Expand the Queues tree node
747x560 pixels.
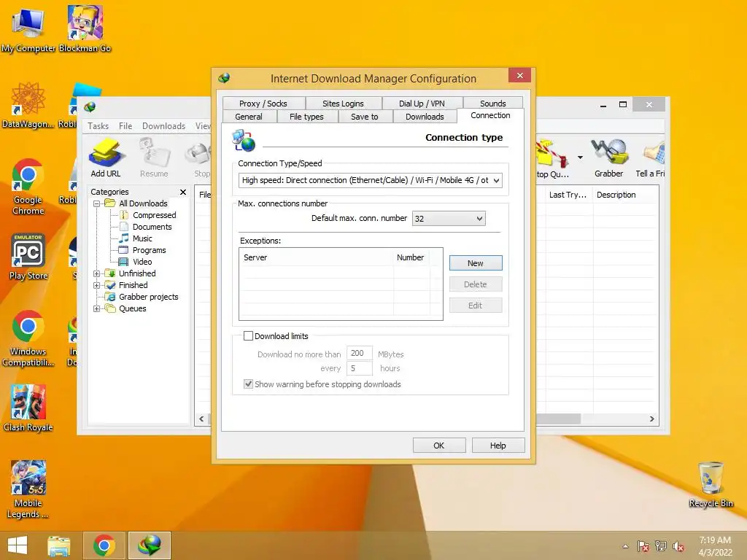[x=97, y=308]
